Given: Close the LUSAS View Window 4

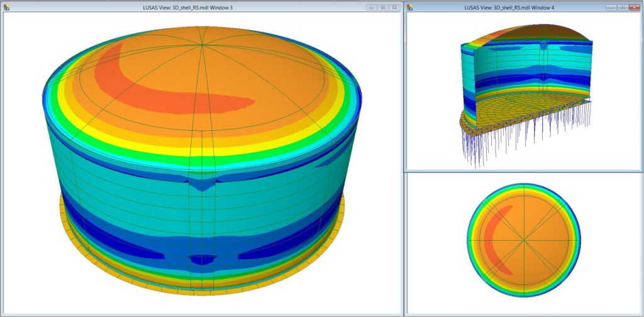Looking at the screenshot, I should 635,8.
